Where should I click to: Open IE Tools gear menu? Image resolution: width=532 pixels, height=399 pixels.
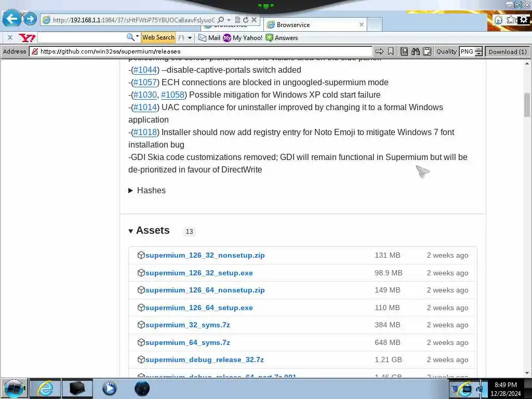524,20
